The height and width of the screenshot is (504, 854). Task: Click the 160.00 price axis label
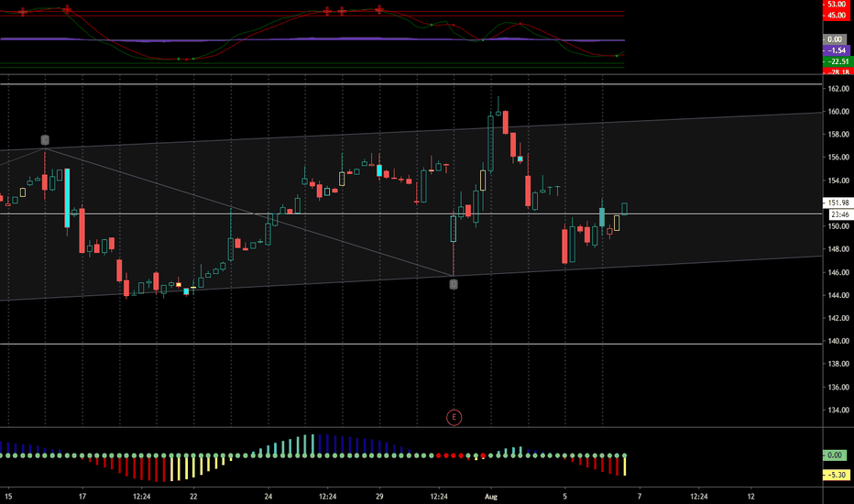coord(838,111)
